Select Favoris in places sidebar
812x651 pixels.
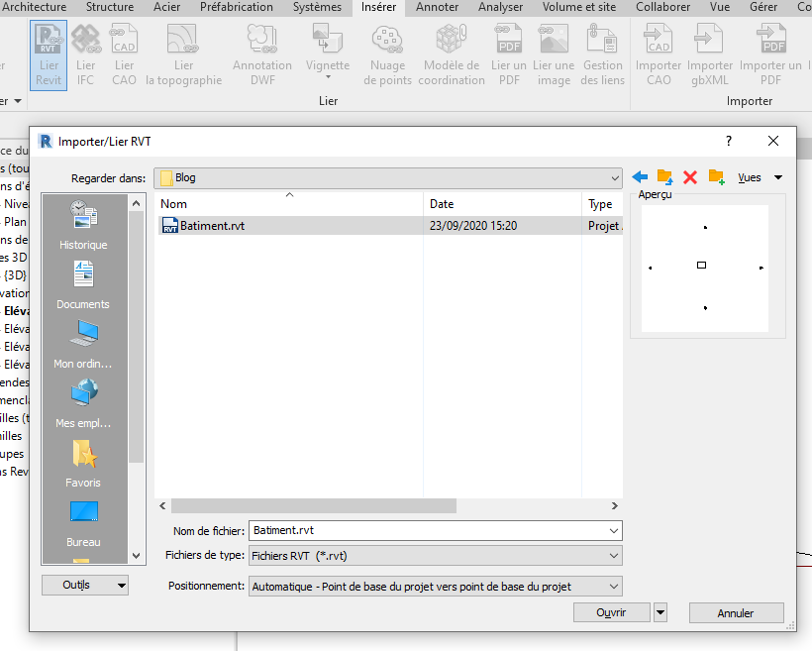pos(83,462)
